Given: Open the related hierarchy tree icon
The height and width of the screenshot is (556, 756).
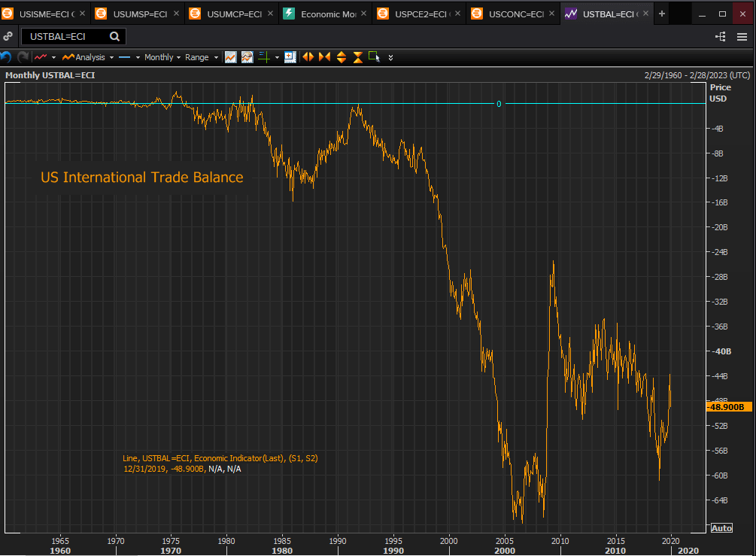Looking at the screenshot, I should (720, 36).
